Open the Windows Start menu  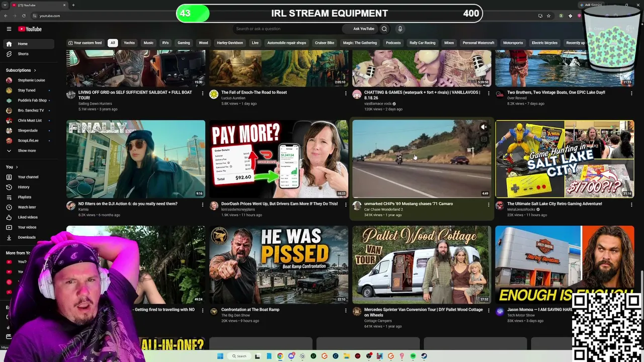[x=220, y=356]
